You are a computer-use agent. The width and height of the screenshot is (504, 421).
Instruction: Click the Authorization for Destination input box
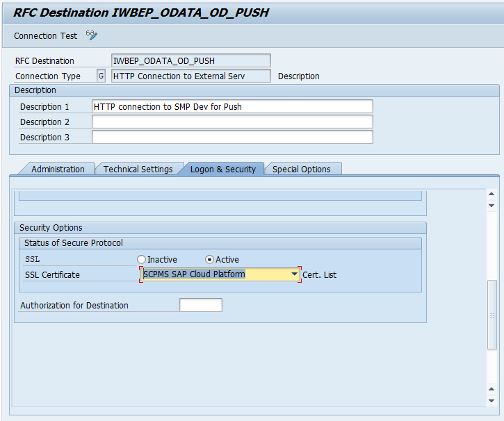pos(201,305)
